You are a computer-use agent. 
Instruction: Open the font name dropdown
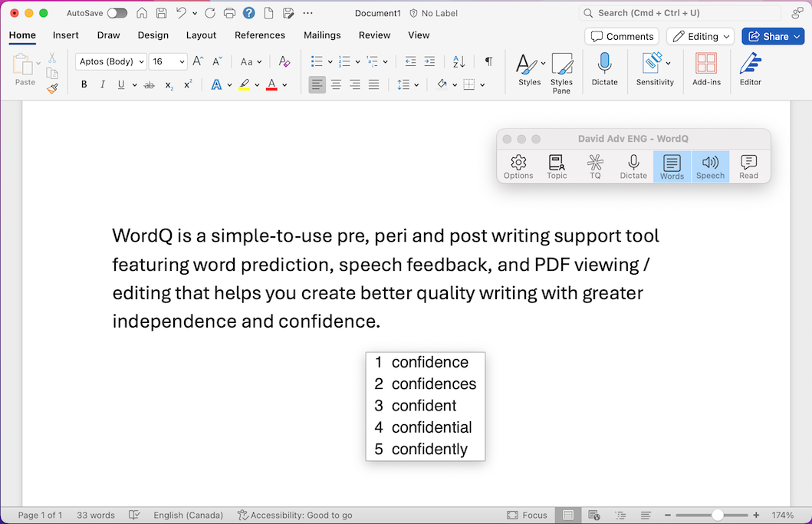pos(143,61)
